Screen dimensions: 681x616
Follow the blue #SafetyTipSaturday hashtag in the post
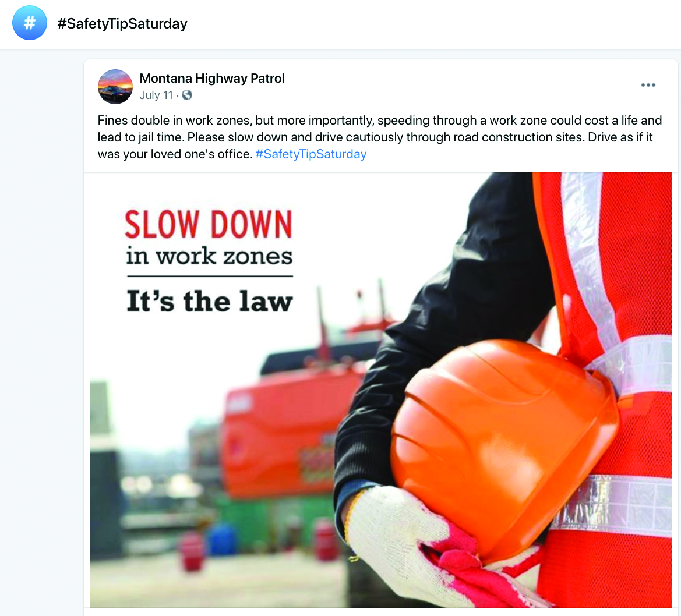pos(311,154)
